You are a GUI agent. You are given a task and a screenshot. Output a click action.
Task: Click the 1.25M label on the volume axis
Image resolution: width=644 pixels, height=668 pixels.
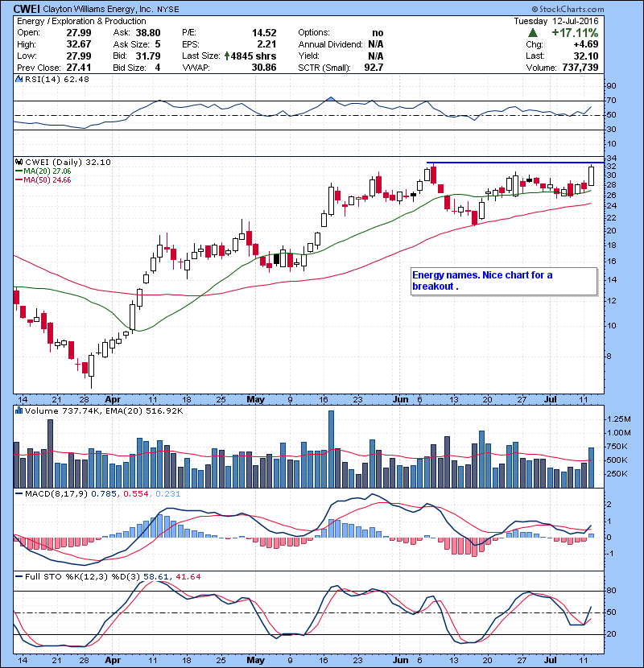point(618,419)
